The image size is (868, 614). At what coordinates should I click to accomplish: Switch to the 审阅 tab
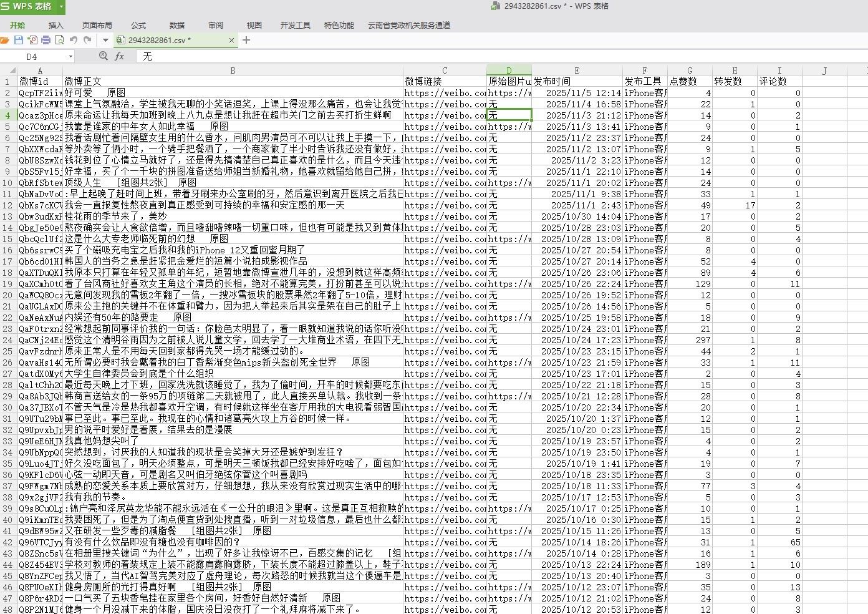[216, 26]
